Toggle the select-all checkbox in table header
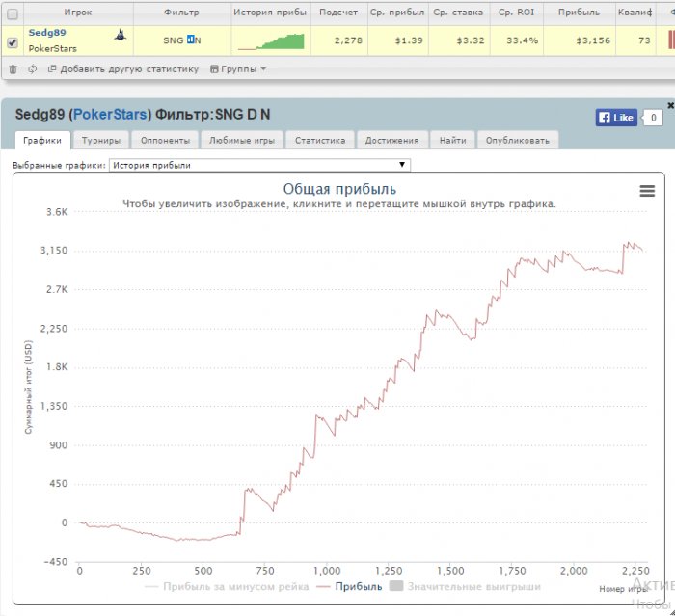This screenshot has height=616, width=675. coord(13,13)
